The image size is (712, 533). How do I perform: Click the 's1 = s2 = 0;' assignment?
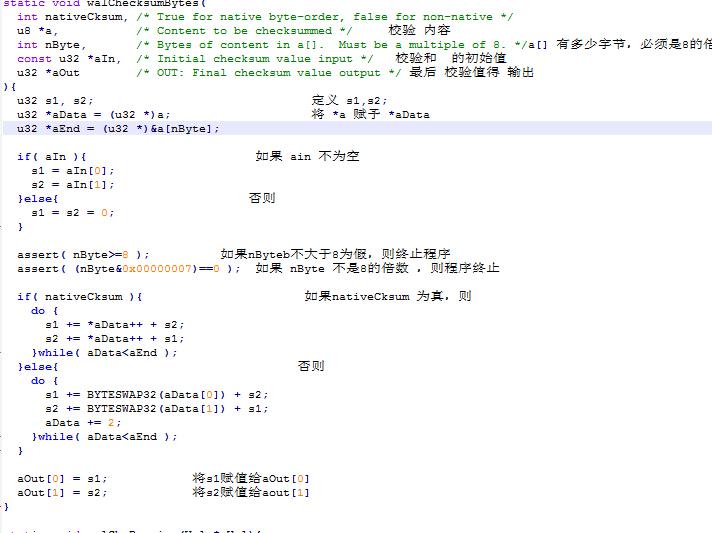click(72, 213)
